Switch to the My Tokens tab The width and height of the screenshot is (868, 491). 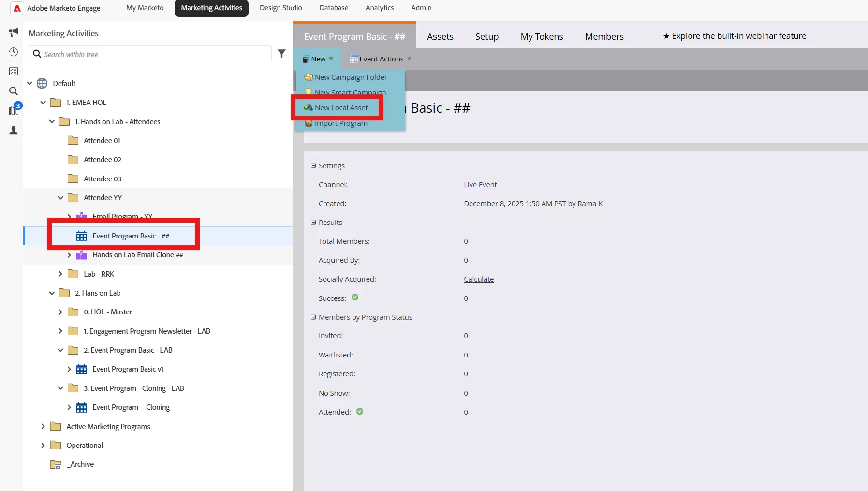(542, 37)
